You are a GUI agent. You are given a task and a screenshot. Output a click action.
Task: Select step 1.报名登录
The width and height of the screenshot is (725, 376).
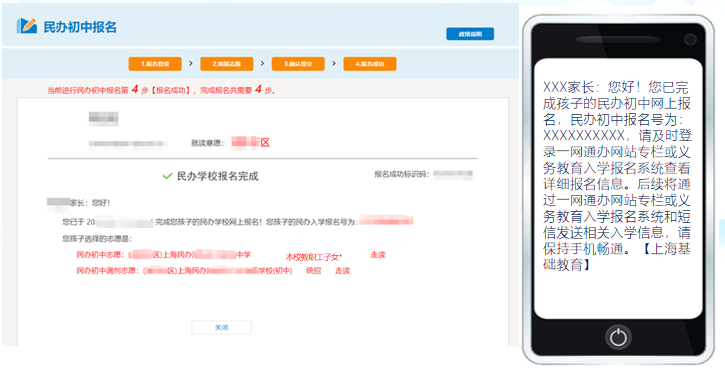pyautogui.click(x=155, y=64)
